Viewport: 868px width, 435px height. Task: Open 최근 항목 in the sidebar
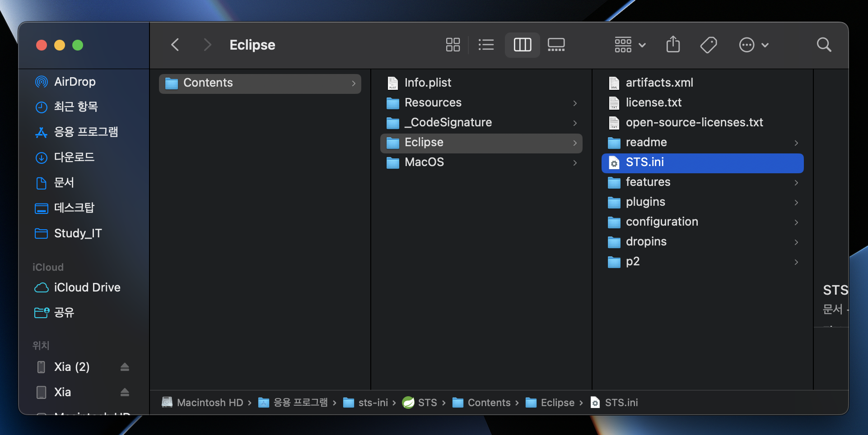pos(75,107)
